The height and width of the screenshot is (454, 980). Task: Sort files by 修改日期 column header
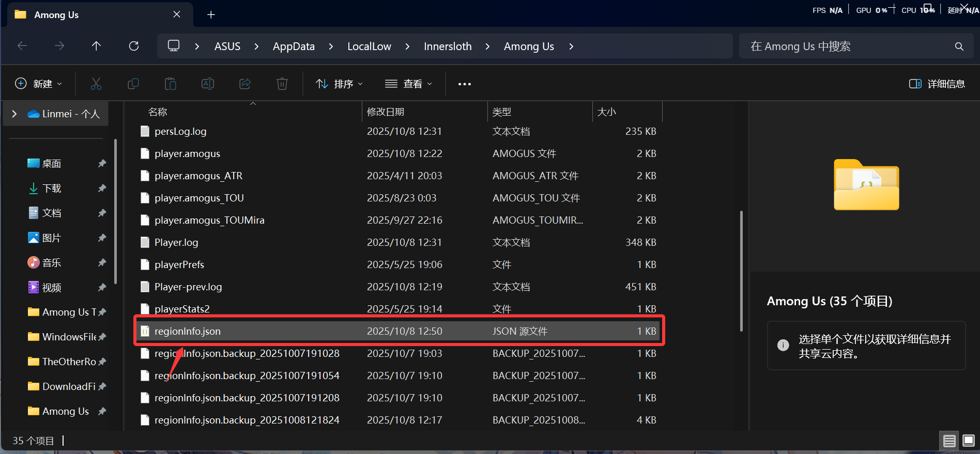(386, 112)
